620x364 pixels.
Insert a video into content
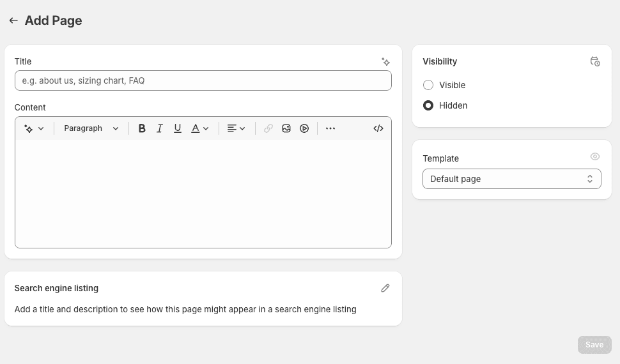pyautogui.click(x=304, y=128)
